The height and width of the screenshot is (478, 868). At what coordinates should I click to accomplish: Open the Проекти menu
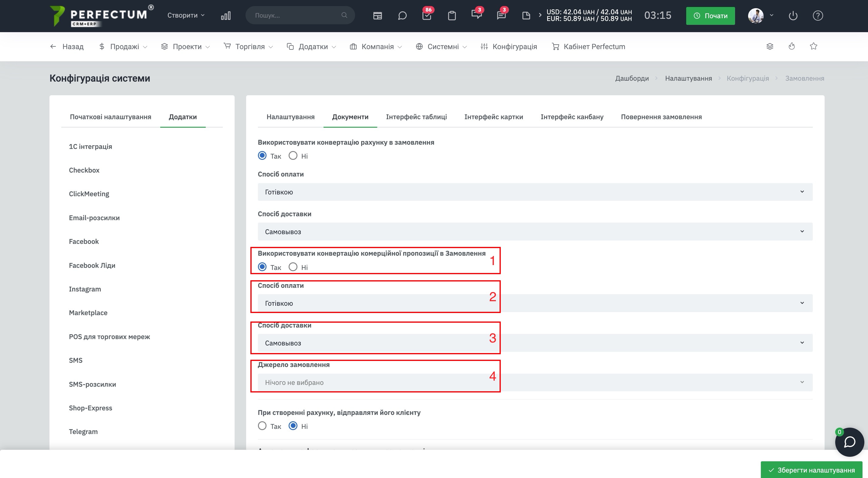click(x=185, y=46)
